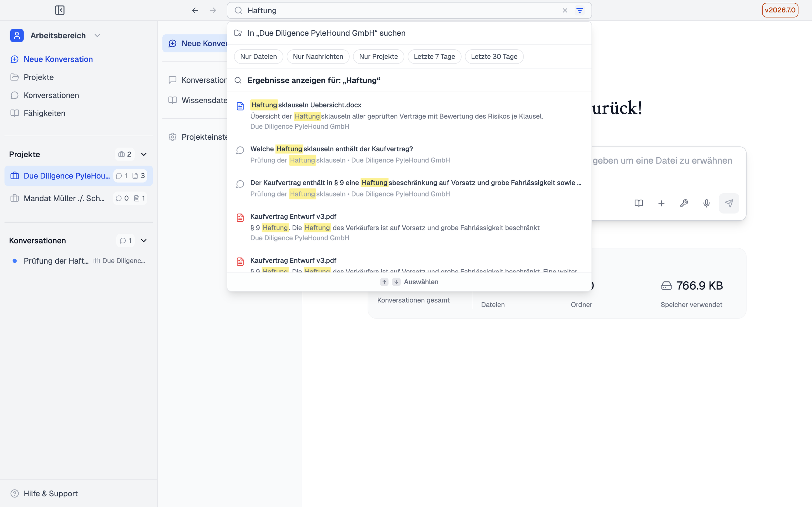Toggle the Nur Nachrichten filter chip

point(318,57)
